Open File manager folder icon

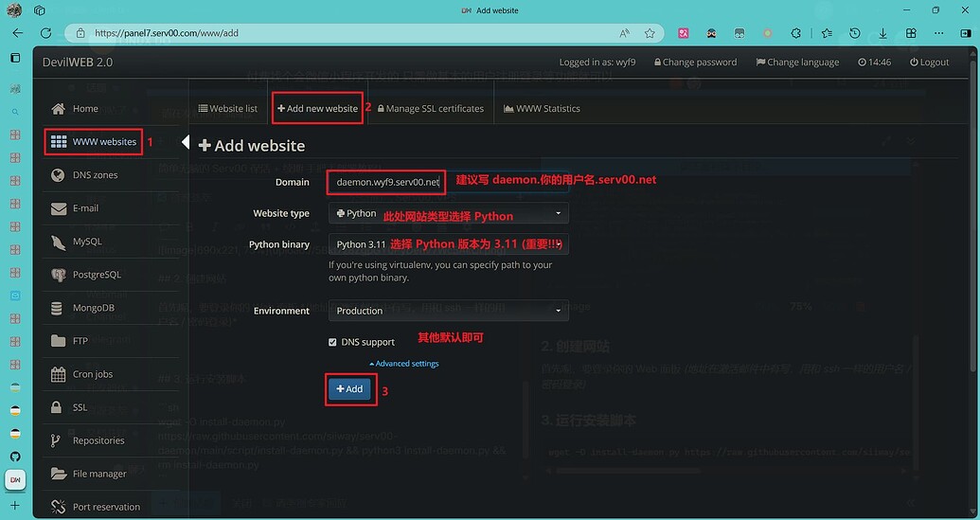click(x=59, y=474)
